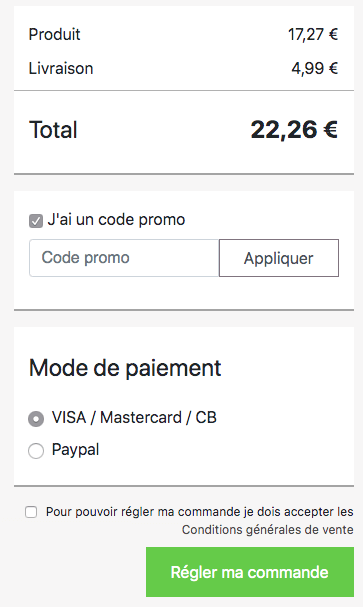This screenshot has height=607, width=363.
Task: Click the Total label
Action: pos(53,129)
